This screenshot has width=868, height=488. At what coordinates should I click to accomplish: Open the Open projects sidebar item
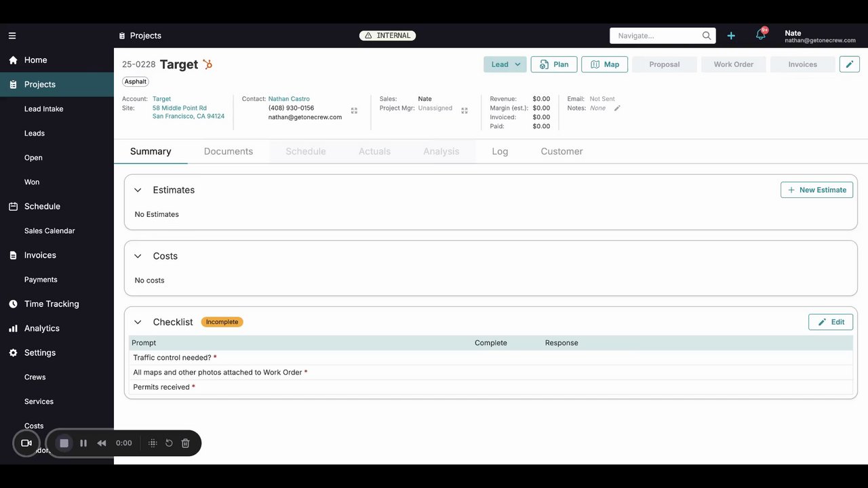click(33, 158)
